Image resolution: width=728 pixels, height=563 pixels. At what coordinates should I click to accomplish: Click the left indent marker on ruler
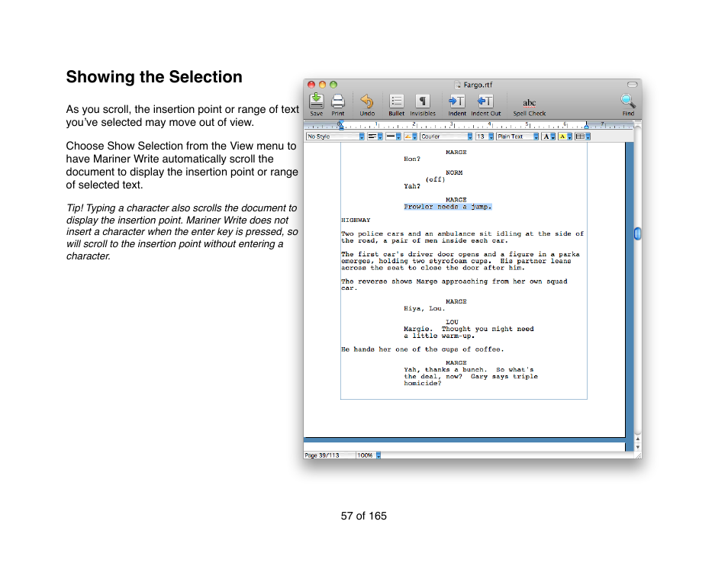pyautogui.click(x=341, y=125)
